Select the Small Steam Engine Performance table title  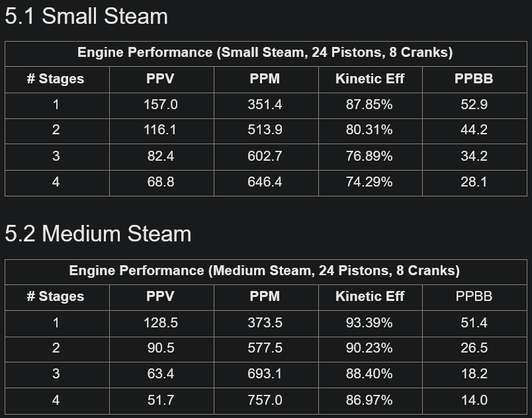[265, 53]
